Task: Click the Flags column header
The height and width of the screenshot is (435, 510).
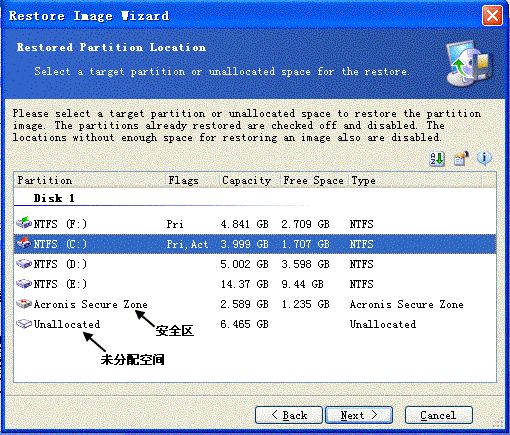Action: click(x=192, y=180)
